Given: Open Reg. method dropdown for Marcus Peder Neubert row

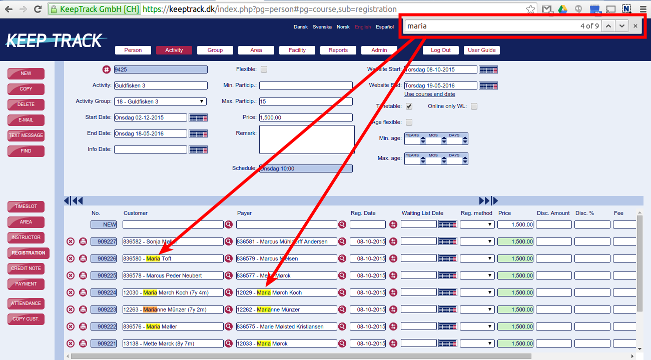Looking at the screenshot, I should [477, 275].
